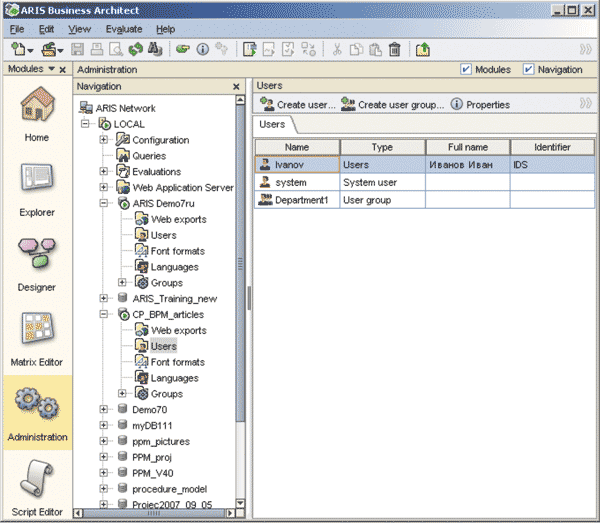The width and height of the screenshot is (600, 523).
Task: Open the Help menu
Action: [x=166, y=29]
